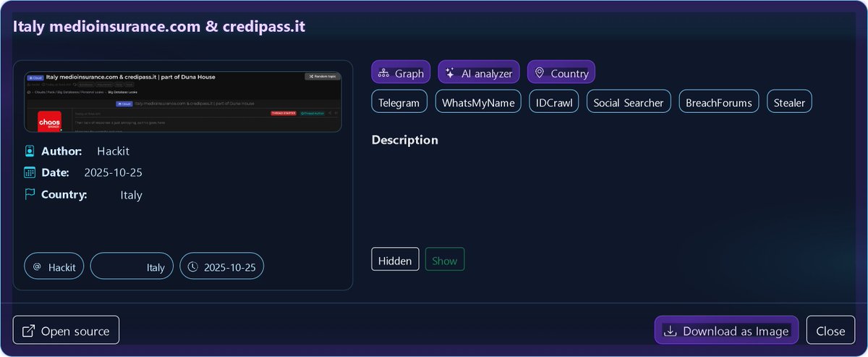The width and height of the screenshot is (868, 357).
Task: Click the Country value Italy
Action: coord(132,195)
